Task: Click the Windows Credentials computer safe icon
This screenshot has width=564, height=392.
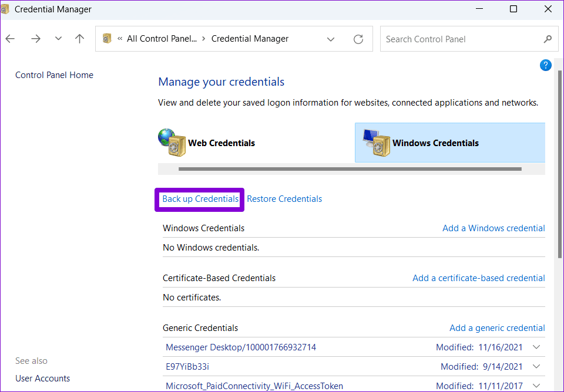Action: 376,143
